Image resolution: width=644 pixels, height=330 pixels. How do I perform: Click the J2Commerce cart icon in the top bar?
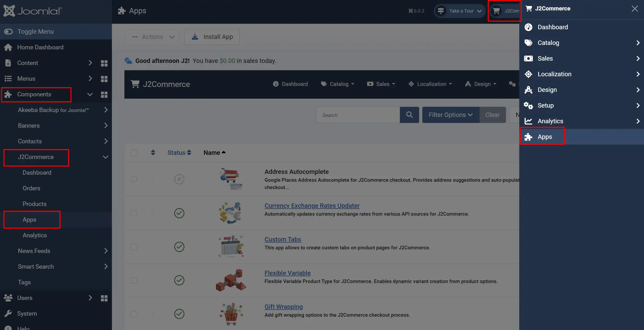[496, 11]
